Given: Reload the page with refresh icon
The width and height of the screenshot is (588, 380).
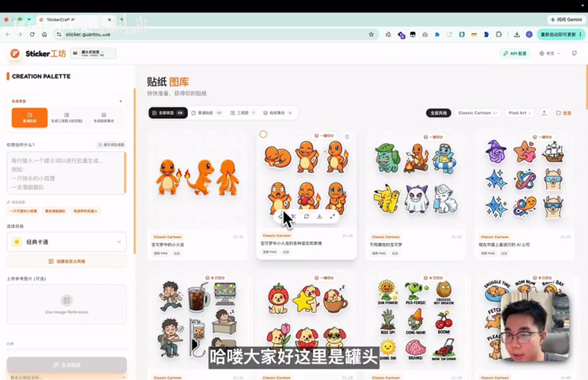Looking at the screenshot, I should (x=32, y=34).
